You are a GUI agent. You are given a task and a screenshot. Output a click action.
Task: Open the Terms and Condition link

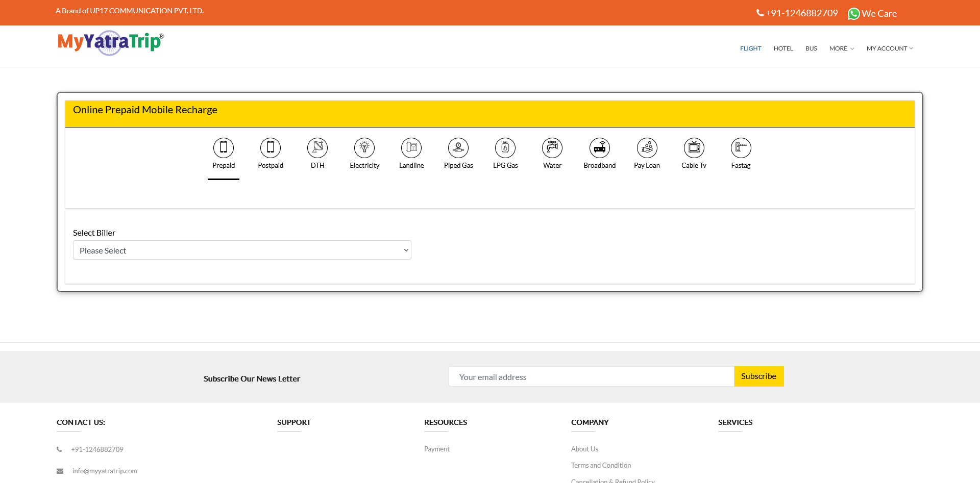601,465
